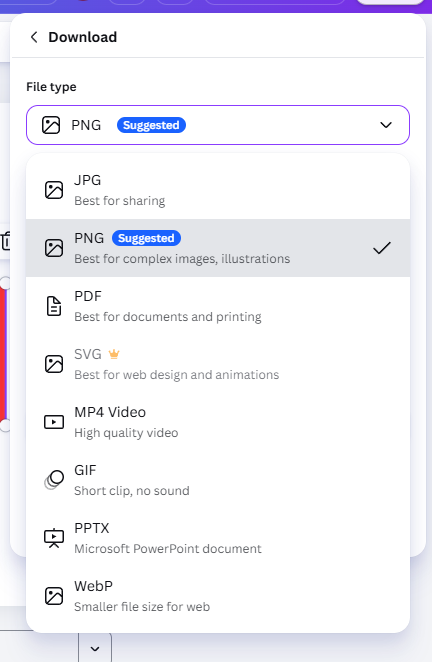The image size is (432, 662).
Task: Click 'Best for sharing' description text
Action: (120, 201)
